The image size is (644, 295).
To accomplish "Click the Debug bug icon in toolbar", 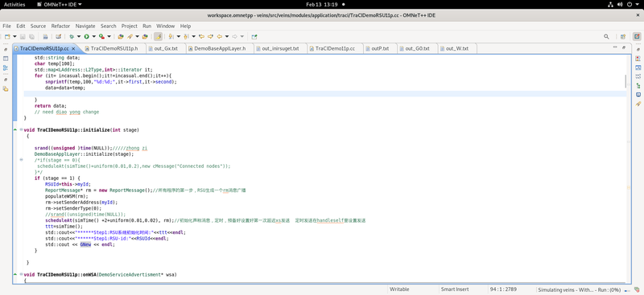I will (x=72, y=36).
